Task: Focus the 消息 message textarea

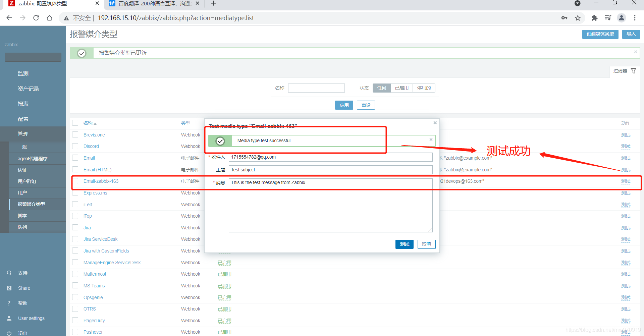Action: pyautogui.click(x=331, y=205)
